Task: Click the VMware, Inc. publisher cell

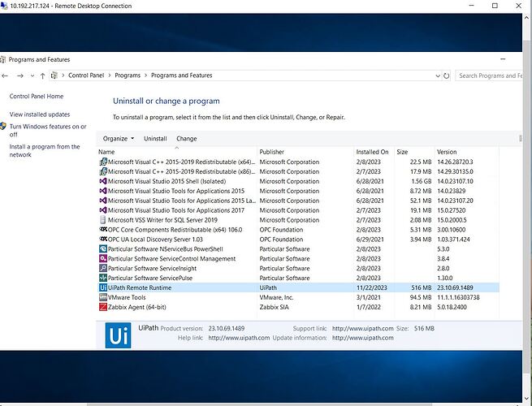Action: coord(276,297)
